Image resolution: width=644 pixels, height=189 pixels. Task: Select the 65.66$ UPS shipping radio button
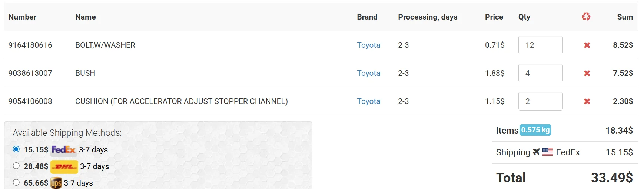point(16,182)
